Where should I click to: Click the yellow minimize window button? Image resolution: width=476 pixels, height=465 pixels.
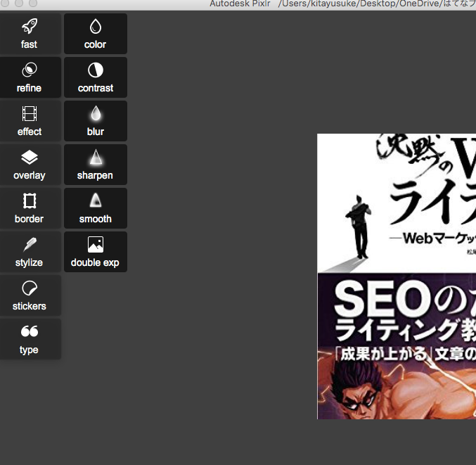click(x=19, y=3)
